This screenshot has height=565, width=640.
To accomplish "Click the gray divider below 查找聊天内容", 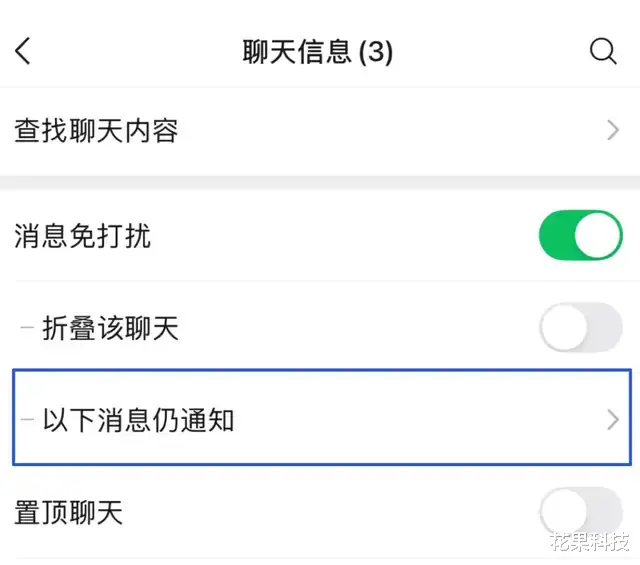I will coord(320,183).
